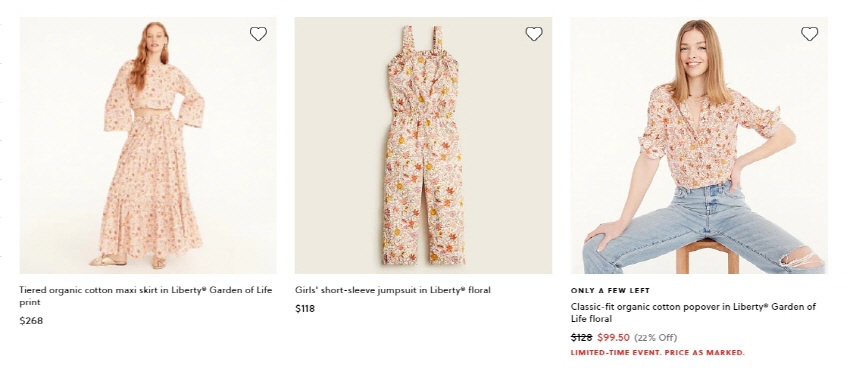The height and width of the screenshot is (370, 850).
Task: Click the shoulder straps of the jumpsuit
Action: click(x=422, y=41)
